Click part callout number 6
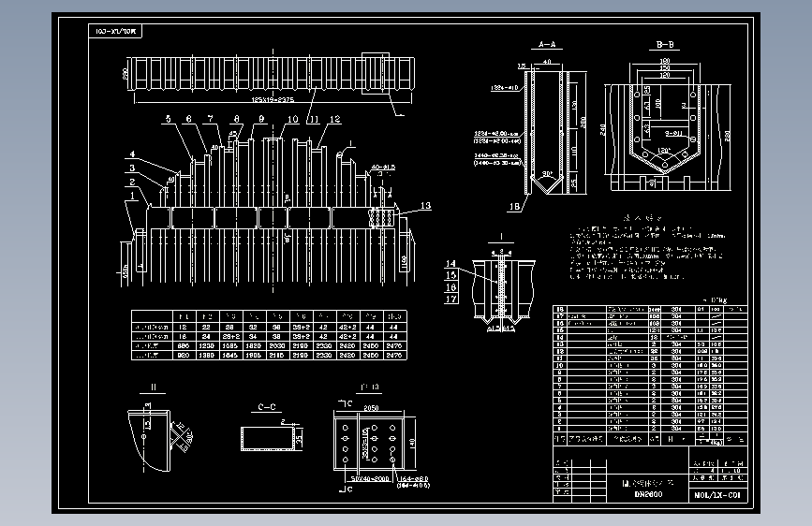 (189, 119)
